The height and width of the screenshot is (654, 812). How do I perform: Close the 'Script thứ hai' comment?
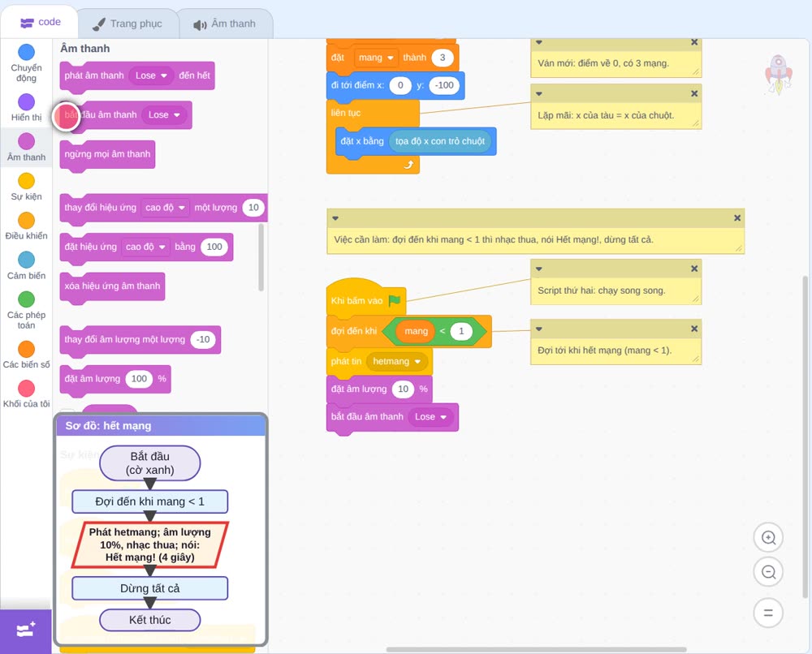pos(694,269)
